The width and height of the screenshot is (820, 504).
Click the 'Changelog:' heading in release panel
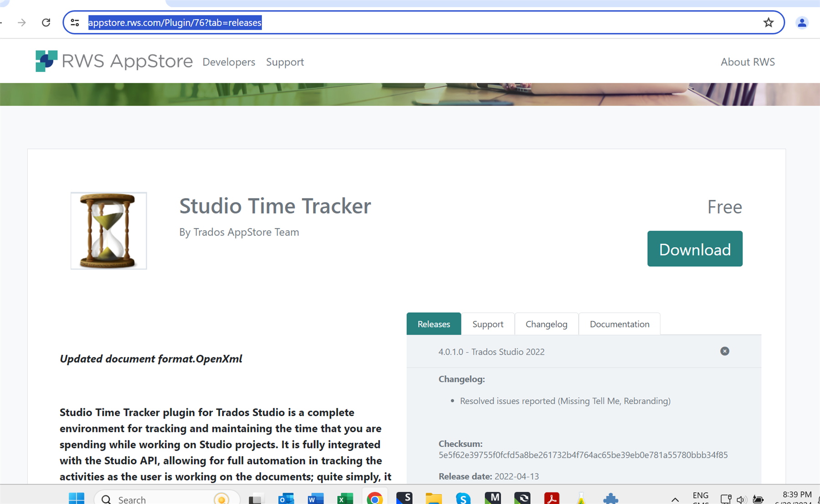(x=461, y=379)
